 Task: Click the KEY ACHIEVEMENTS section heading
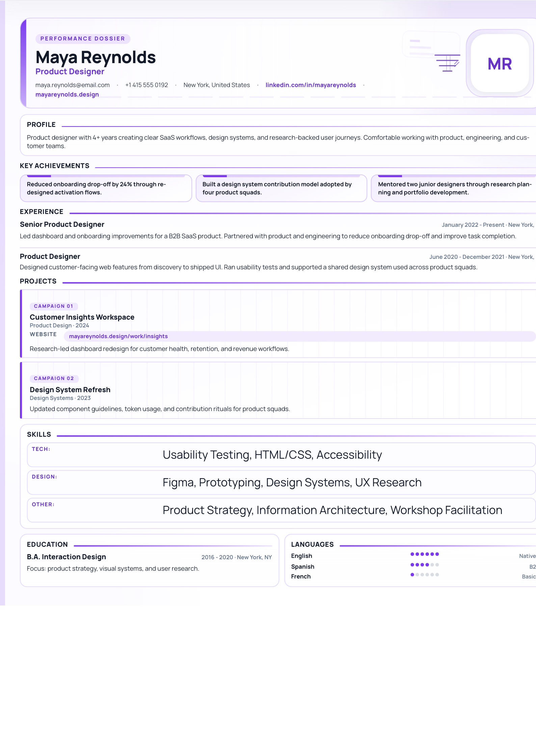pyautogui.click(x=55, y=166)
